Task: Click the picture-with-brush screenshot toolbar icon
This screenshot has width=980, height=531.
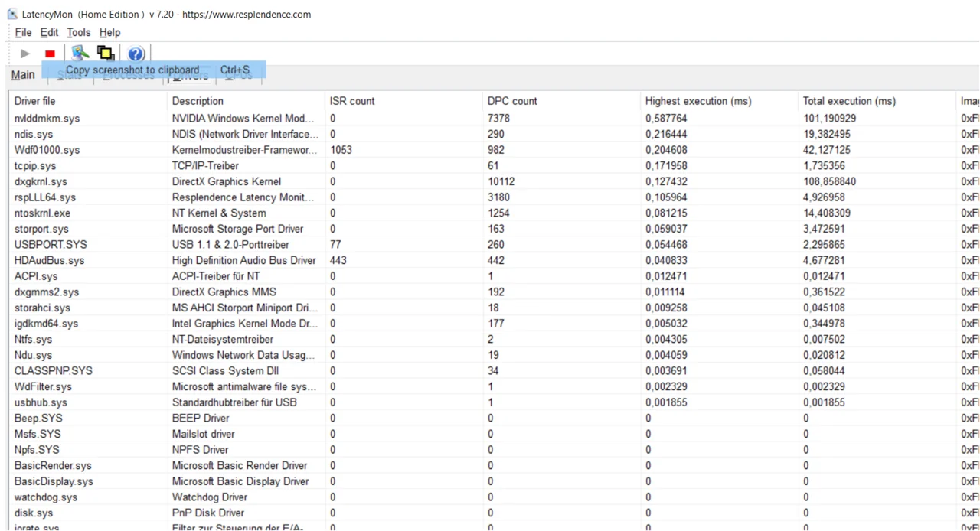Action: [x=80, y=53]
